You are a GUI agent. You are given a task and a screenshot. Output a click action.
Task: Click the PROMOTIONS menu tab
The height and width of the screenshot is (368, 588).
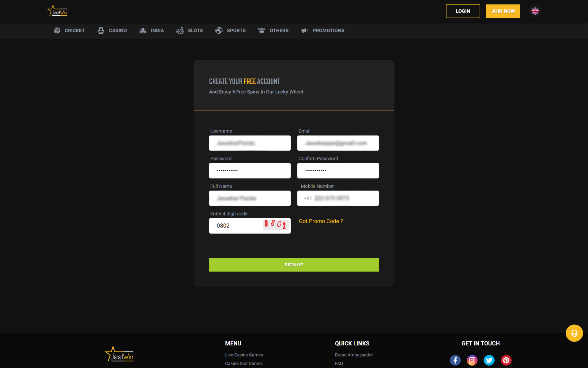(328, 30)
